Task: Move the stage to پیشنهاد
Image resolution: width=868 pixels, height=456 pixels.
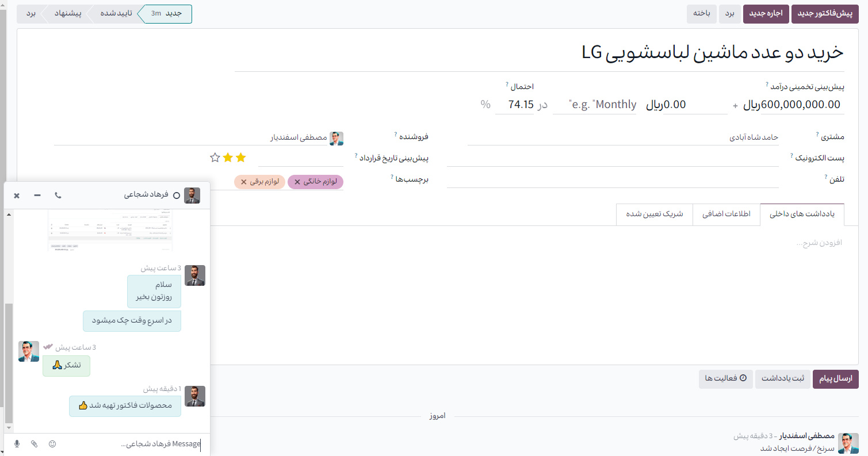Action: (68, 14)
